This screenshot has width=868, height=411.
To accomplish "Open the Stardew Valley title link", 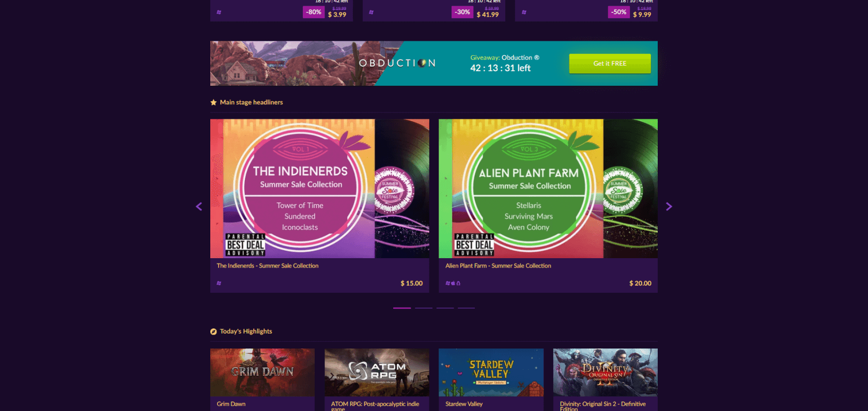I will coord(464,404).
